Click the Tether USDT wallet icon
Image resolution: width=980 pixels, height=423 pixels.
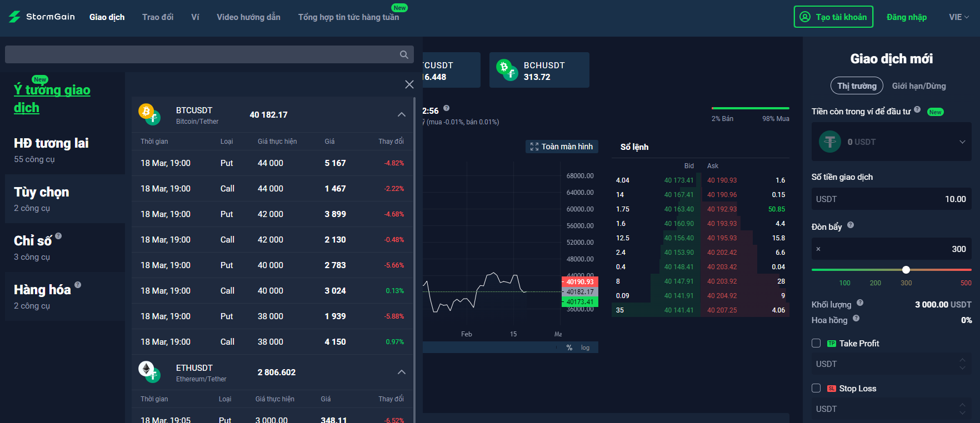830,142
